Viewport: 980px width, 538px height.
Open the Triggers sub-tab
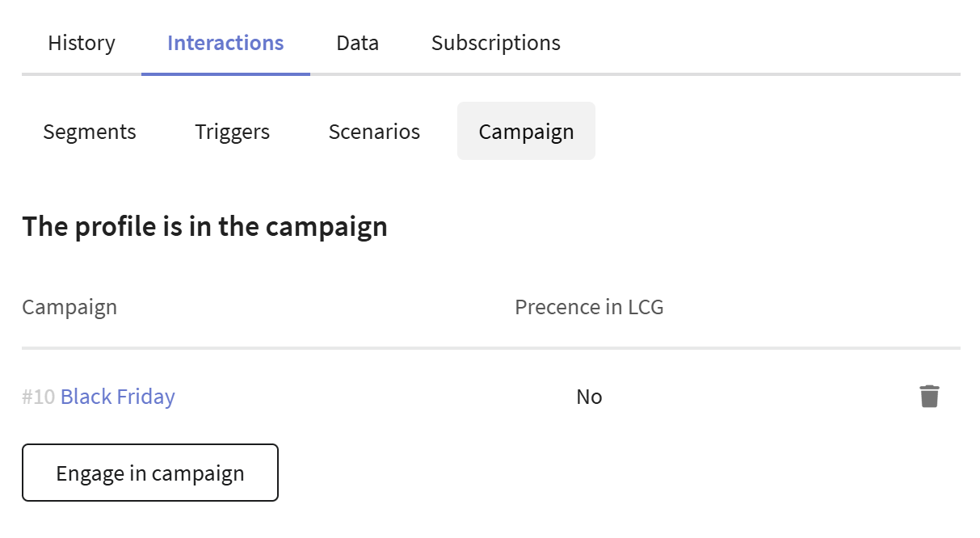[232, 132]
